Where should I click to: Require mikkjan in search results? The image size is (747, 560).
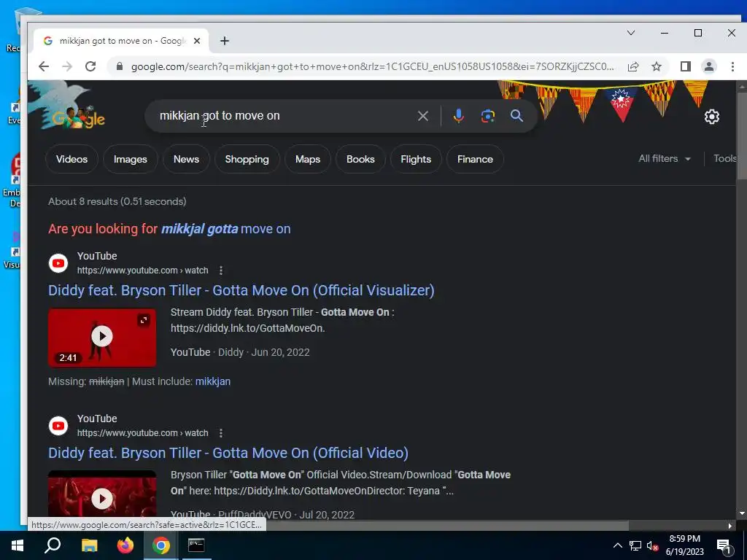tap(213, 381)
